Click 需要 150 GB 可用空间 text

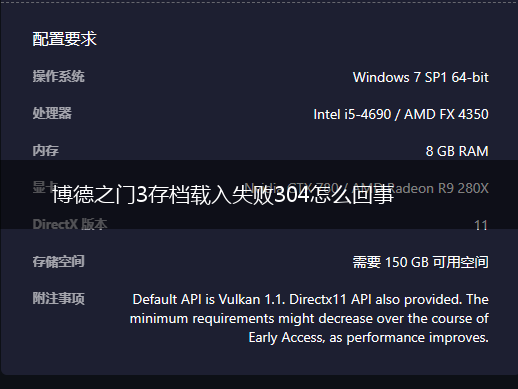[421, 262]
